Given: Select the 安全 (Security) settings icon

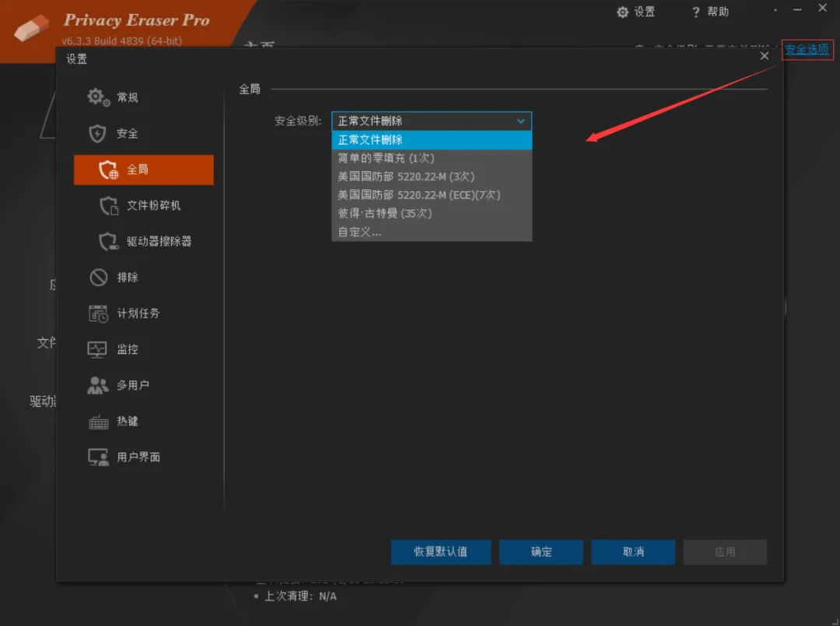Looking at the screenshot, I should tap(123, 133).
